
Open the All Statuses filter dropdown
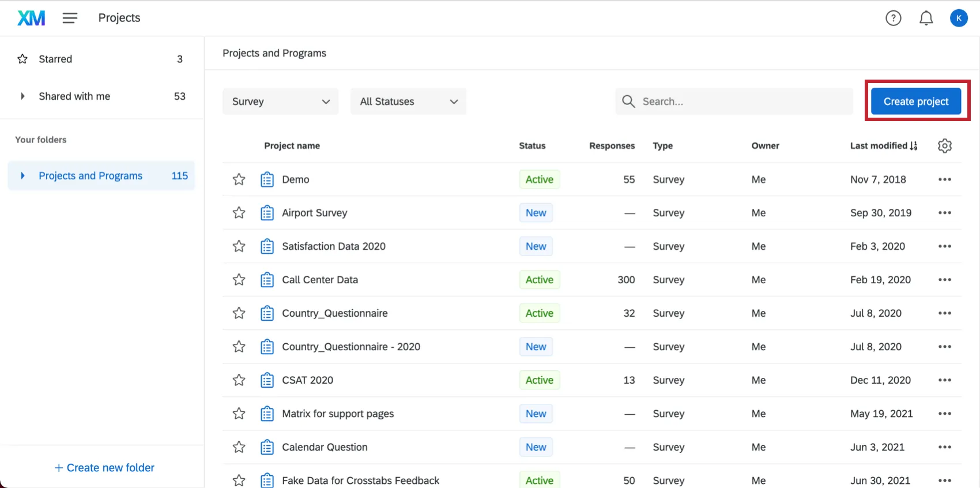pos(408,102)
